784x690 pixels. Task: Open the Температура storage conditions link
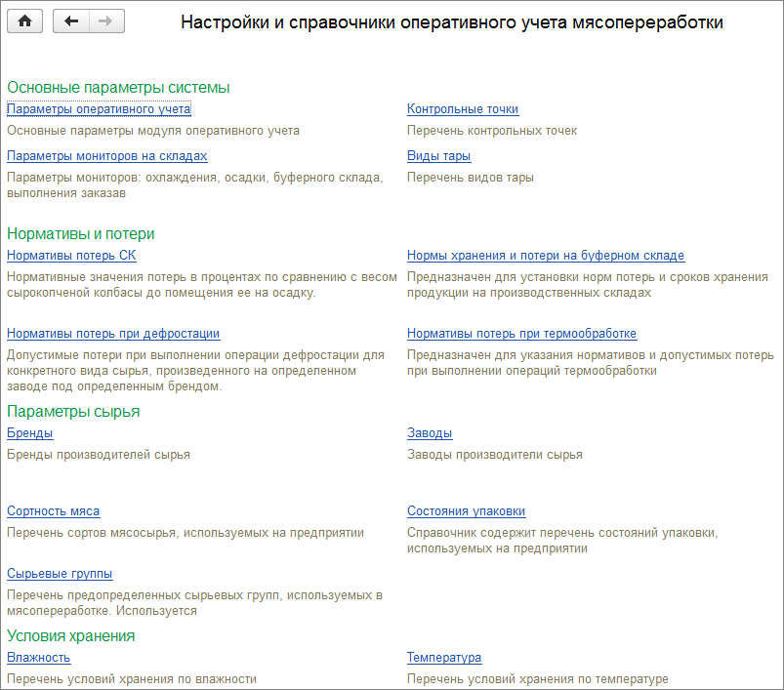point(444,658)
